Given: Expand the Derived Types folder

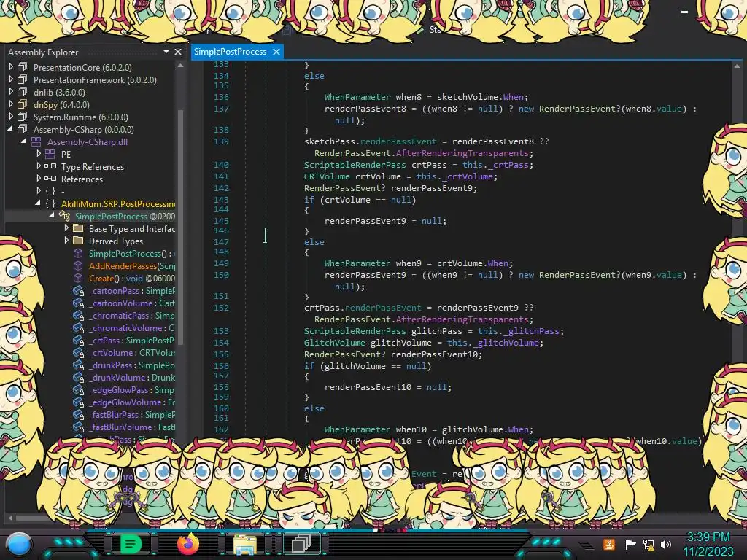Looking at the screenshot, I should click(x=66, y=240).
